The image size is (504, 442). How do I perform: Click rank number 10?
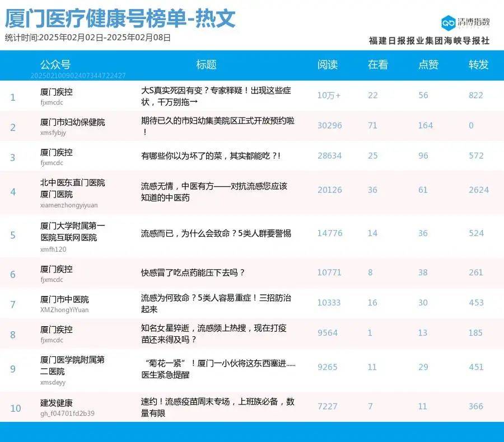16,408
